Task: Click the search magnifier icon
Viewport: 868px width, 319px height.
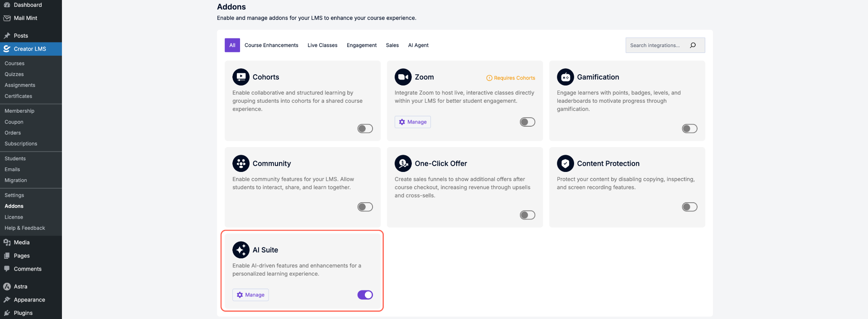Action: click(x=693, y=45)
